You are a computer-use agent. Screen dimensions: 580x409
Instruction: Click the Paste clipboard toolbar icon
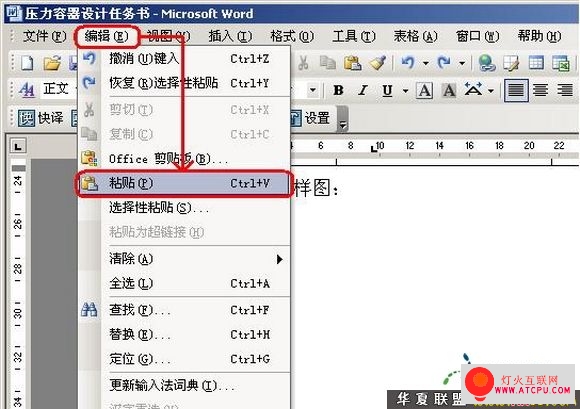point(353,63)
